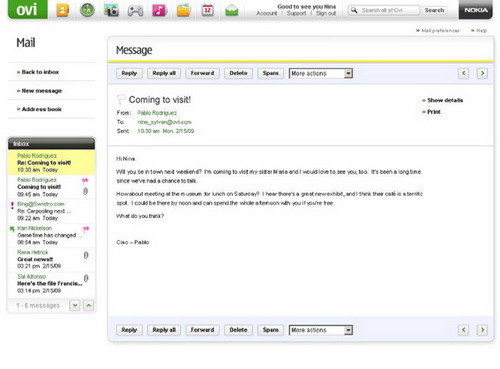Viewport: 500px width, 369px height.
Task: Click recipient nina_sylvan@ovi.com address
Action: coord(164,122)
